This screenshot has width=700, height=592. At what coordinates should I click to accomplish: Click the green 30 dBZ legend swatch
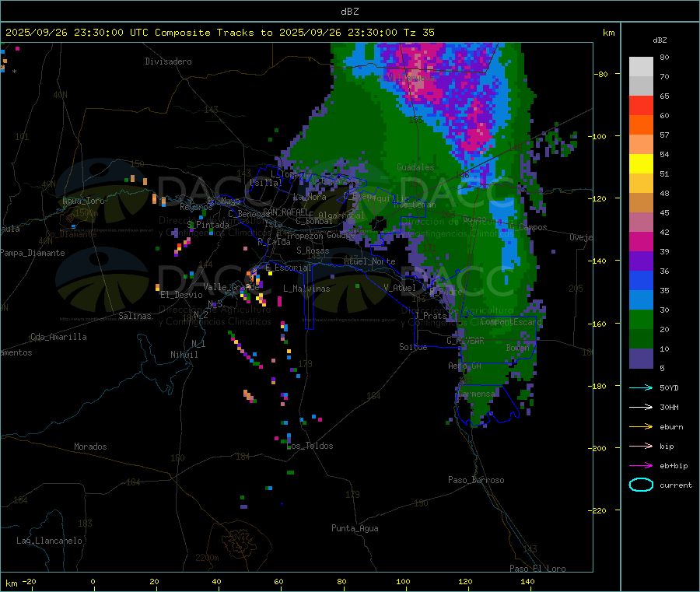(x=641, y=319)
